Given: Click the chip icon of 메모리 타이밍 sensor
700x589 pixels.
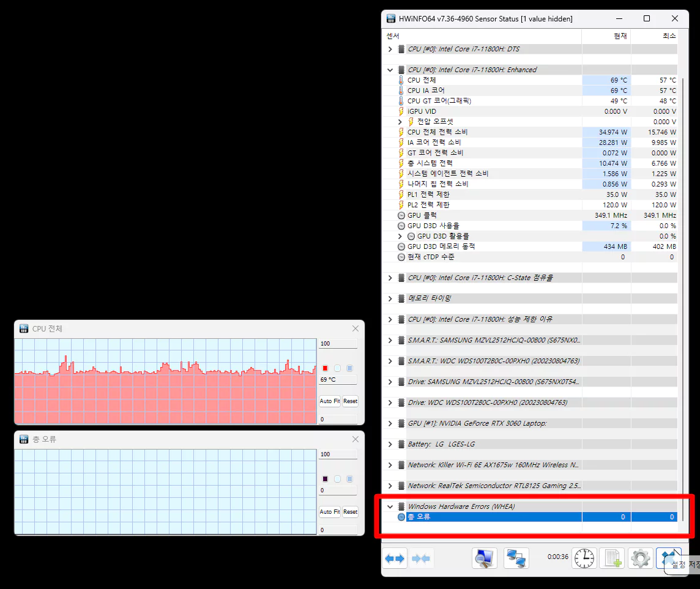Looking at the screenshot, I should [401, 298].
